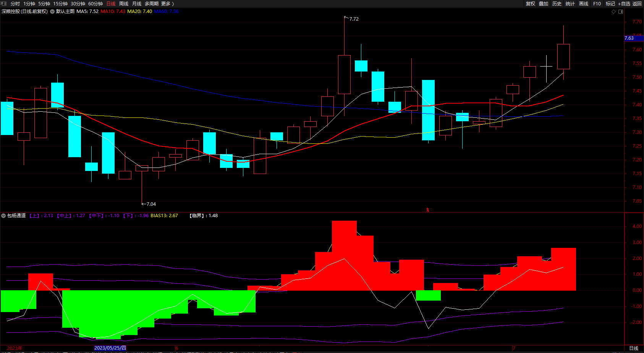This screenshot has height=353, width=644.
Task: Click the 返回 back button
Action: click(x=637, y=3)
